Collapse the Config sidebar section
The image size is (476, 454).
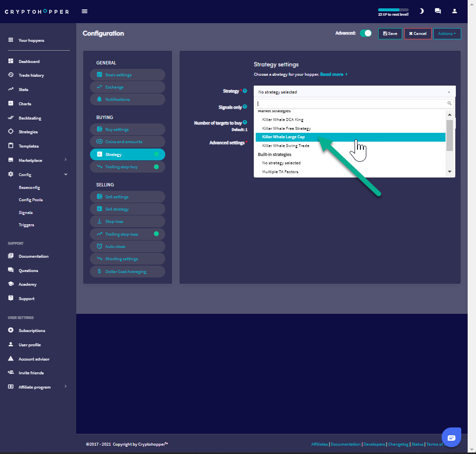point(66,175)
